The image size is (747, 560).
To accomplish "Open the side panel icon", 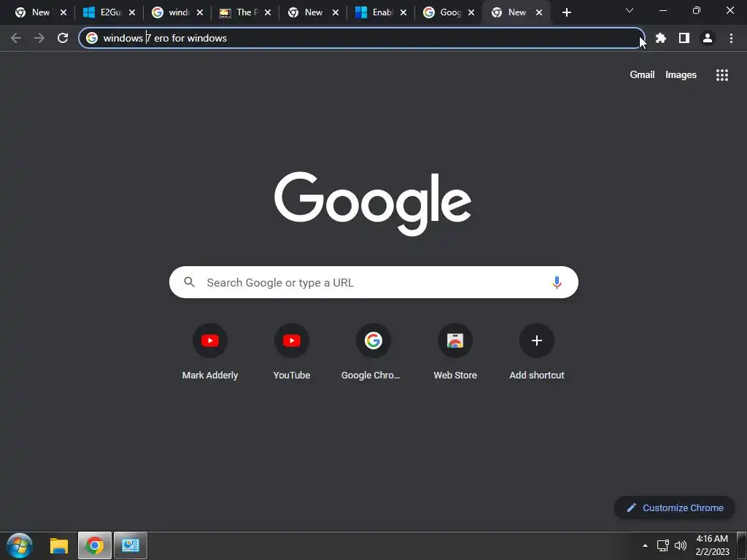I will coord(684,38).
